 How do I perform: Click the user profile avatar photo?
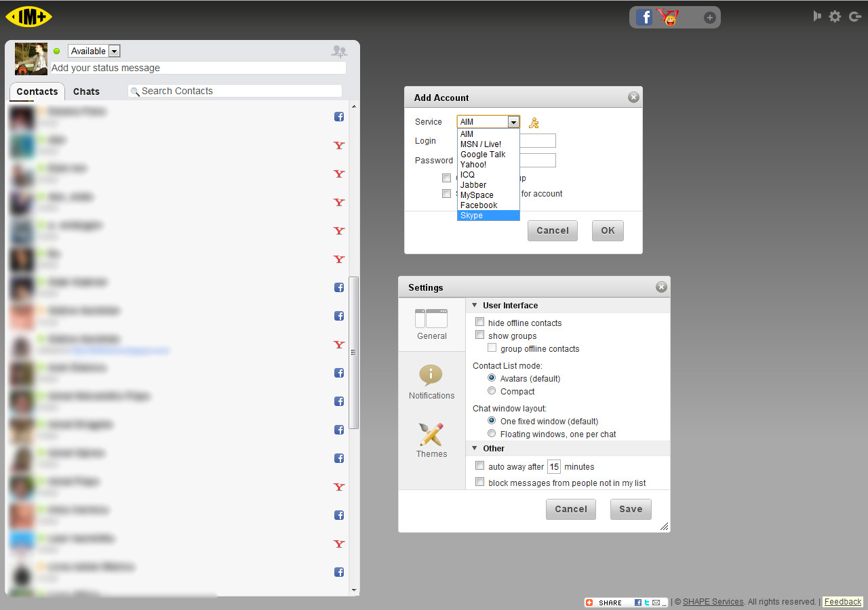31,59
